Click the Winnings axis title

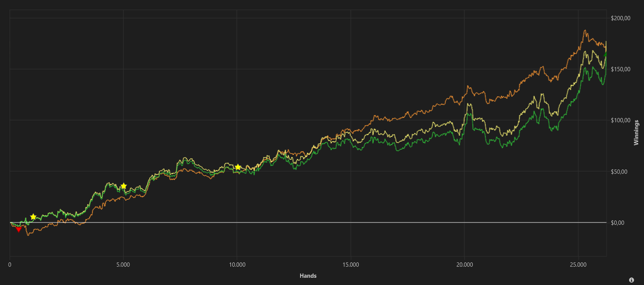click(x=636, y=132)
